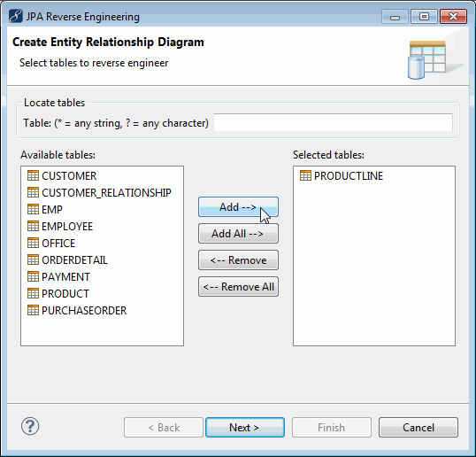Viewport: 476px width, 457px height.
Task: Click the Add All --> button
Action: click(x=238, y=233)
